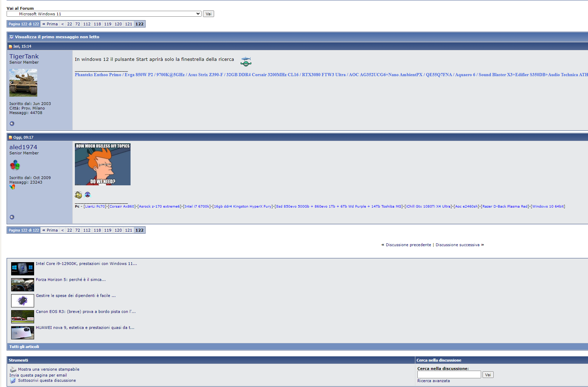Viewport: 588px width, 387px height.
Task: Open HUAWEI nova 9 article
Action: 85,328
